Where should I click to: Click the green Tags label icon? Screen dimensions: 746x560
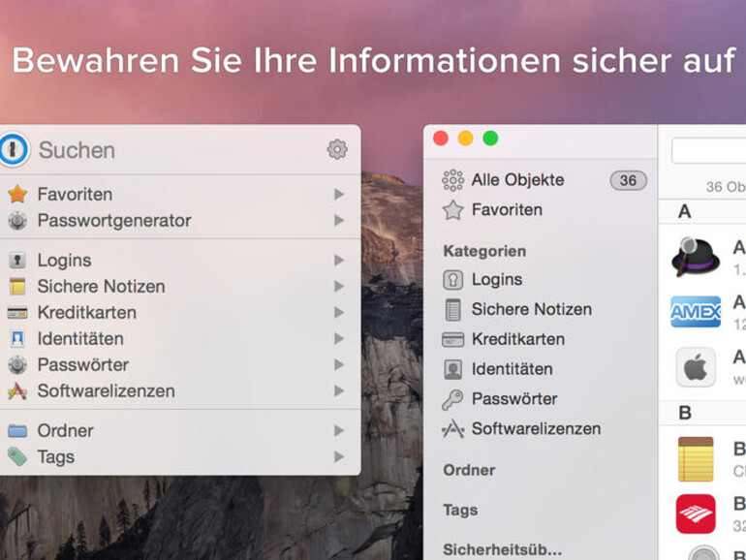pyautogui.click(x=17, y=456)
